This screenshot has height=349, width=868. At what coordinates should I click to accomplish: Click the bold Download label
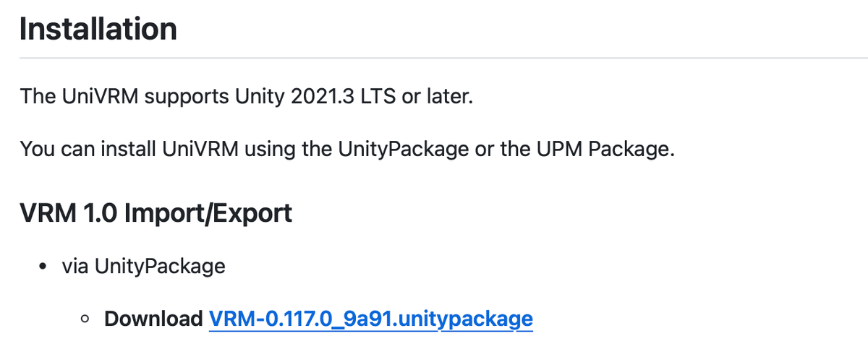(153, 318)
